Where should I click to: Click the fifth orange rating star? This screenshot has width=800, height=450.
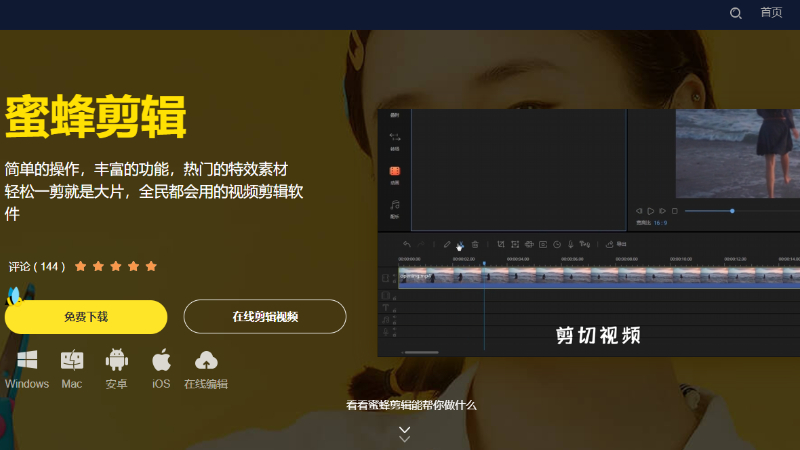(x=151, y=266)
